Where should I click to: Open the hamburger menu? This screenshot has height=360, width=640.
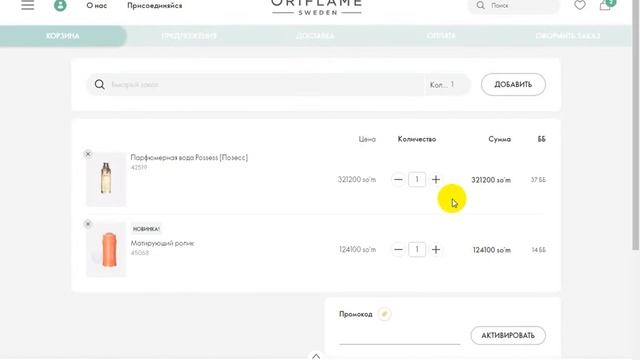pyautogui.click(x=28, y=5)
